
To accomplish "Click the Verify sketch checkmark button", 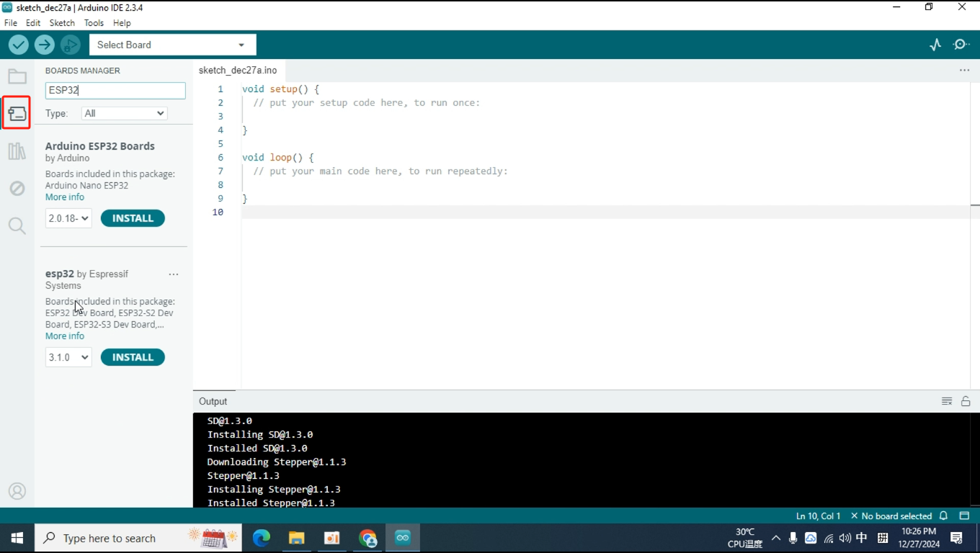I will pyautogui.click(x=18, y=45).
